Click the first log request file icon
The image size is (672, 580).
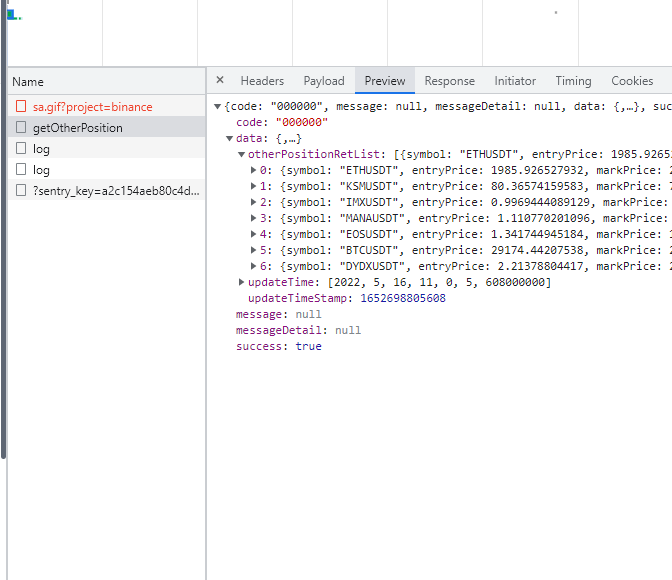pyautogui.click(x=21, y=148)
